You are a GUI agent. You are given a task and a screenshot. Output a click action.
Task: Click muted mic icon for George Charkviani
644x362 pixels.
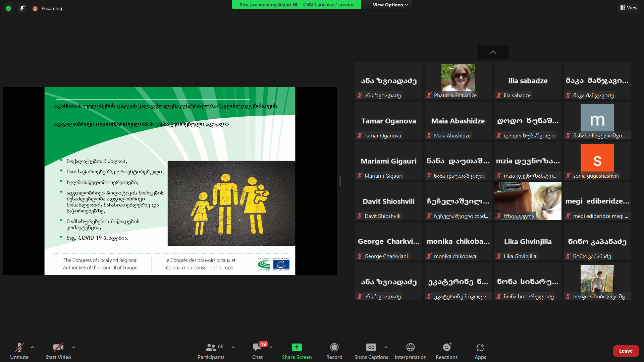360,256
